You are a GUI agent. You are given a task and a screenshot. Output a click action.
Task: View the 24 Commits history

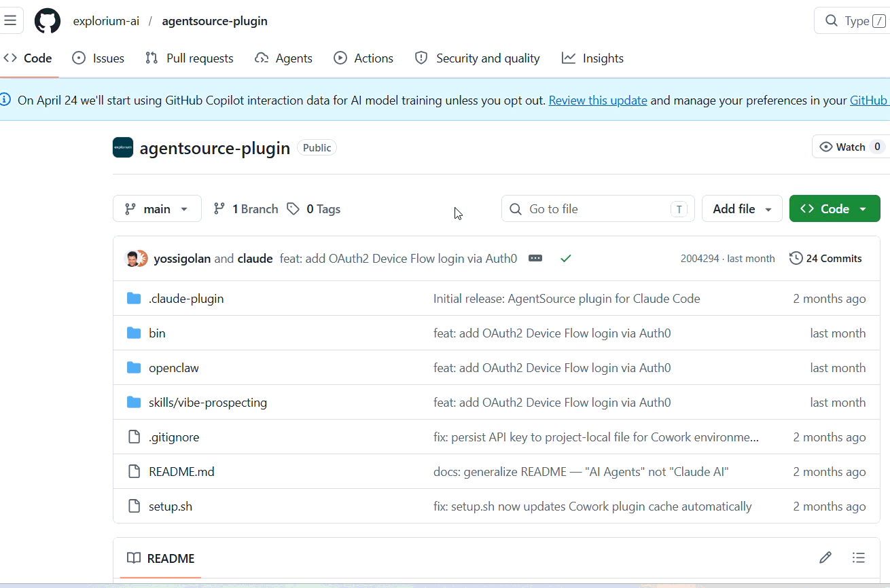825,258
